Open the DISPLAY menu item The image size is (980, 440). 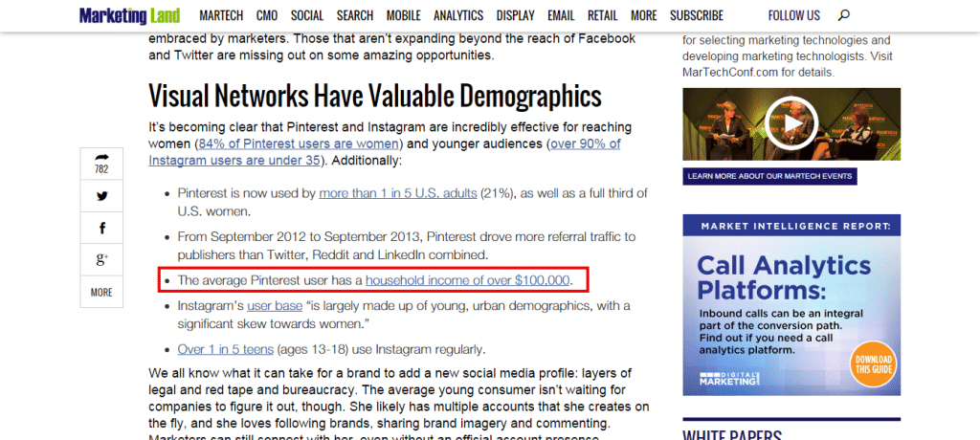coord(516,15)
